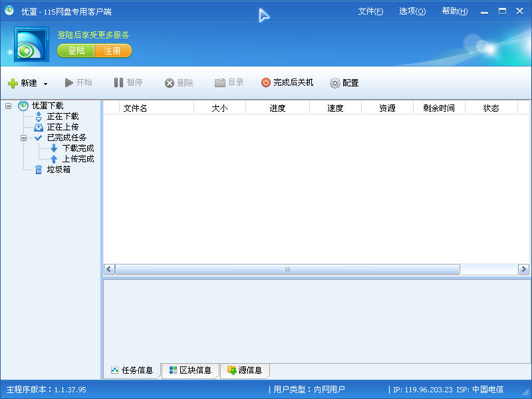Sort by the 文件名 column header
The height and width of the screenshot is (399, 532).
[156, 108]
